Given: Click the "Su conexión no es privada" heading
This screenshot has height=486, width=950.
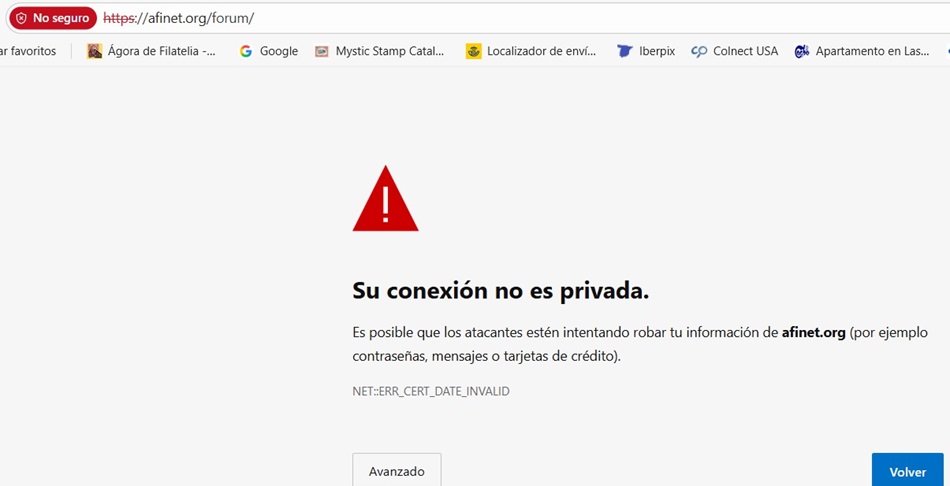Looking at the screenshot, I should click(500, 291).
